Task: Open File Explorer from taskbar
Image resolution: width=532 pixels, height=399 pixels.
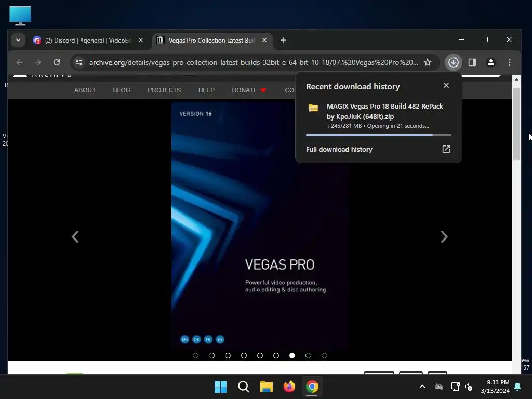Action: (x=267, y=387)
